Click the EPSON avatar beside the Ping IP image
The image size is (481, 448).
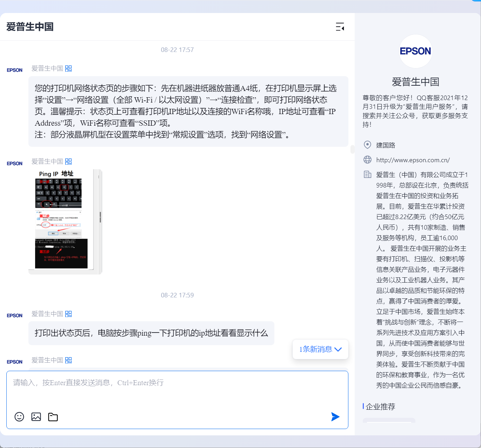[x=14, y=164]
